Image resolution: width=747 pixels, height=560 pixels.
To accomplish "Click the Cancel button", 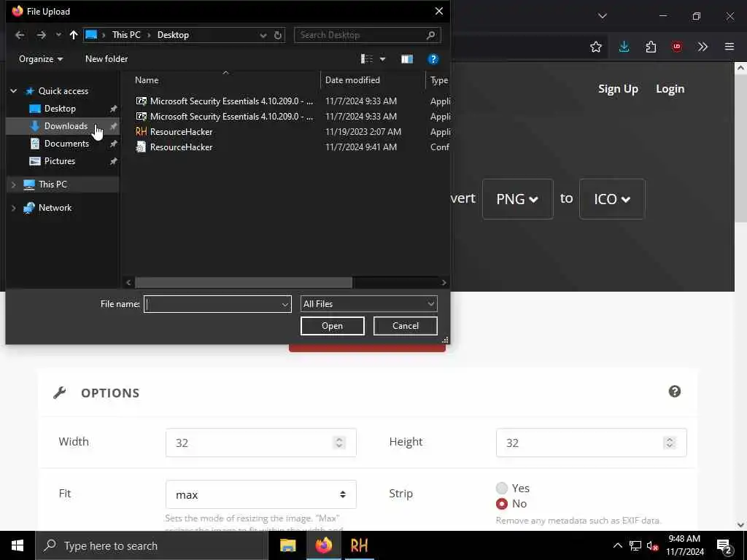I will [406, 326].
